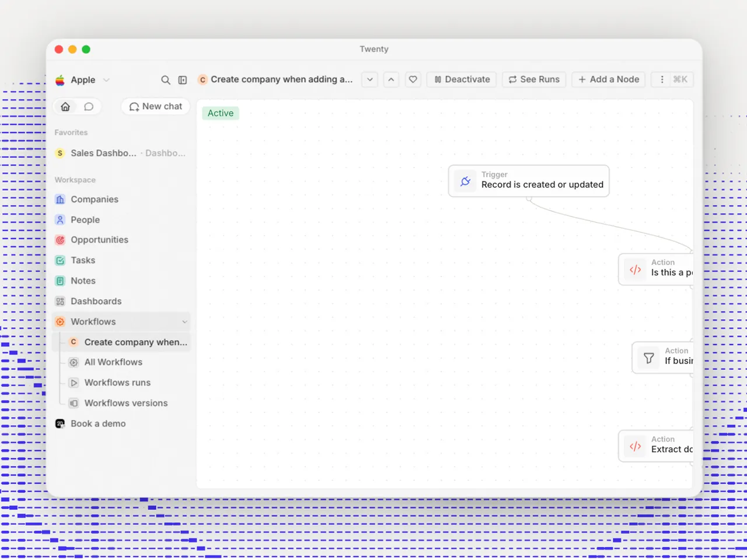The width and height of the screenshot is (747, 560).
Task: Open Sales Dashboard favorite
Action: pyautogui.click(x=121, y=153)
